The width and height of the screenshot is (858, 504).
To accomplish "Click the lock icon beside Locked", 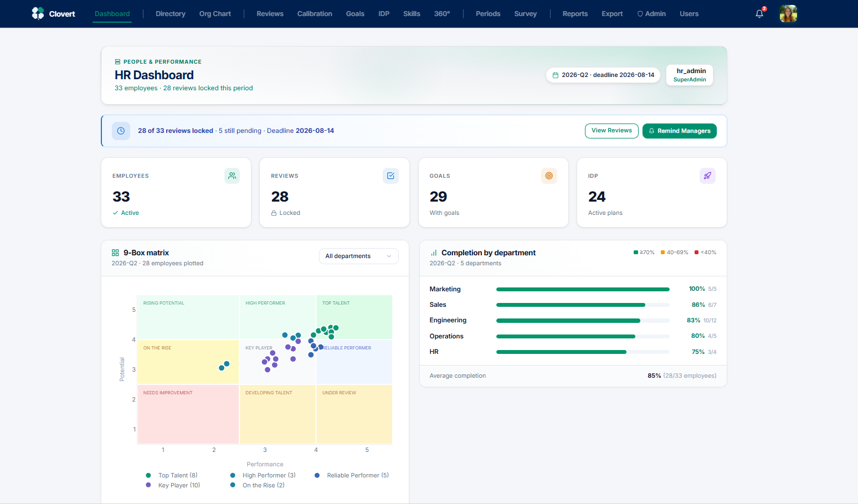I will click(x=274, y=213).
